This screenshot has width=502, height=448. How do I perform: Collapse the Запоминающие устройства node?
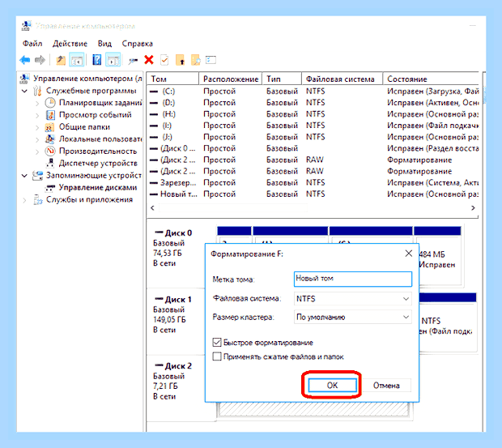[x=24, y=176]
